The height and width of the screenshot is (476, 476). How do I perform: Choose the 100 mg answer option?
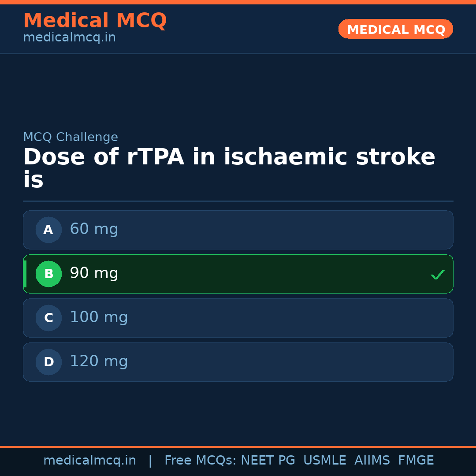pyautogui.click(x=238, y=318)
